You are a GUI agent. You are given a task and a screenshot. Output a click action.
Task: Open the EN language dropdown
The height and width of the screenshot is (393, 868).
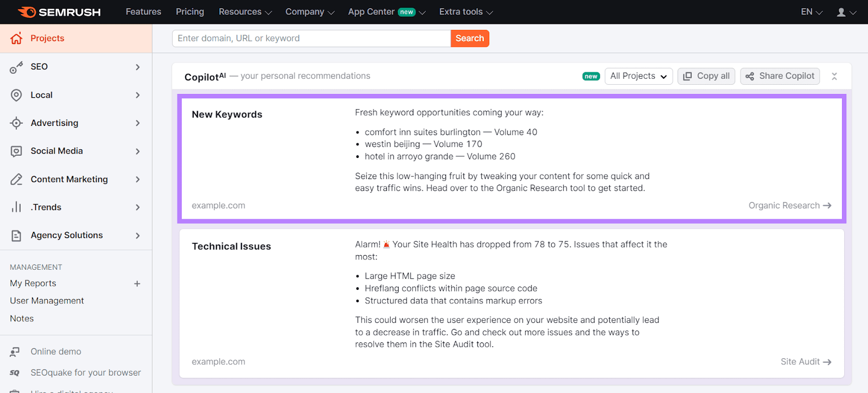[x=812, y=12]
